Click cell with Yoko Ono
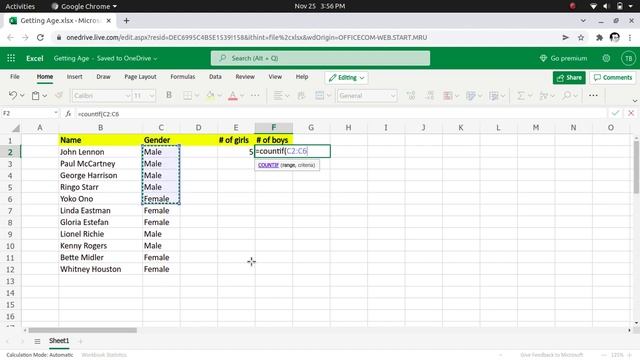 [100, 199]
